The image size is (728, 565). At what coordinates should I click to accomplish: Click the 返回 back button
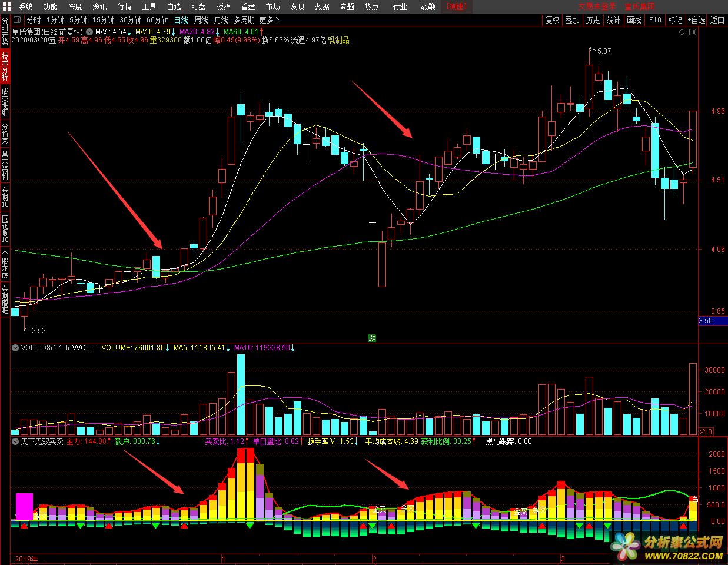point(717,20)
